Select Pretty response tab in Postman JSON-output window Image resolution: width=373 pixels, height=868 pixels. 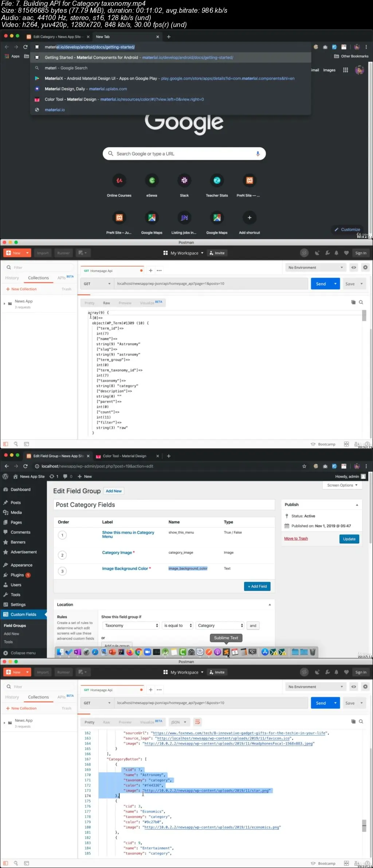tap(89, 722)
